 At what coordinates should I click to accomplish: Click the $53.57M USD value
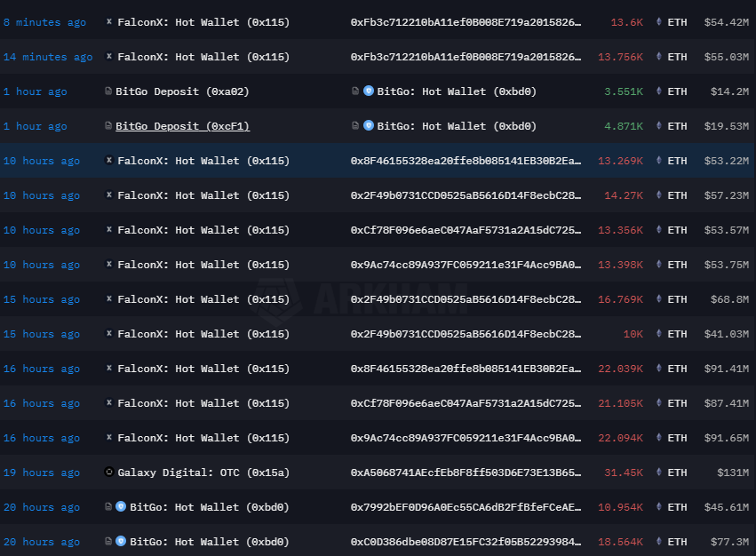point(727,231)
